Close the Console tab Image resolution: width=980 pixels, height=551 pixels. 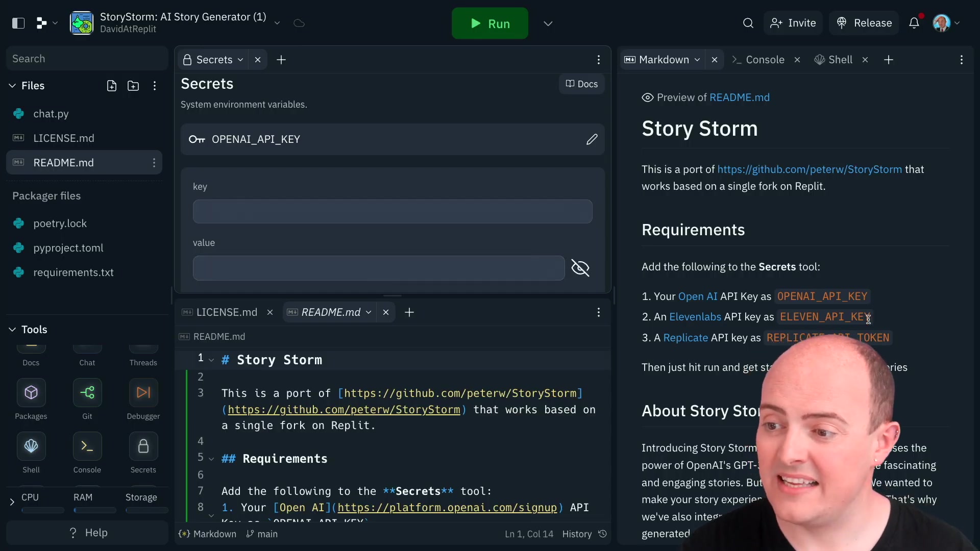point(797,60)
